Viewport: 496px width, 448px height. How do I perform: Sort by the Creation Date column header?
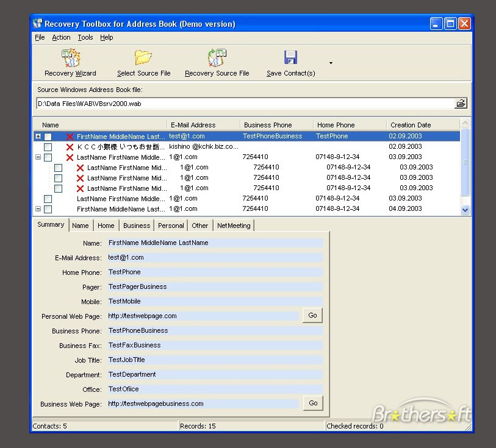pos(423,125)
